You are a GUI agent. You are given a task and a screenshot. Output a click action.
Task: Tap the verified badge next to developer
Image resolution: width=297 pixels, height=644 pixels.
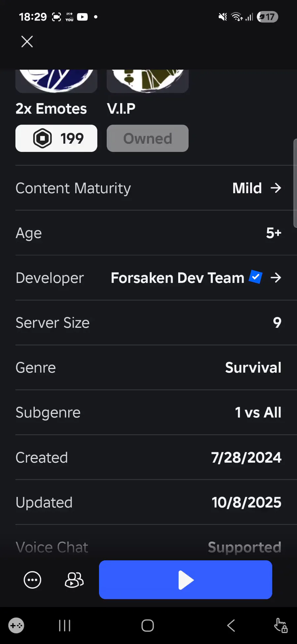pos(255,277)
